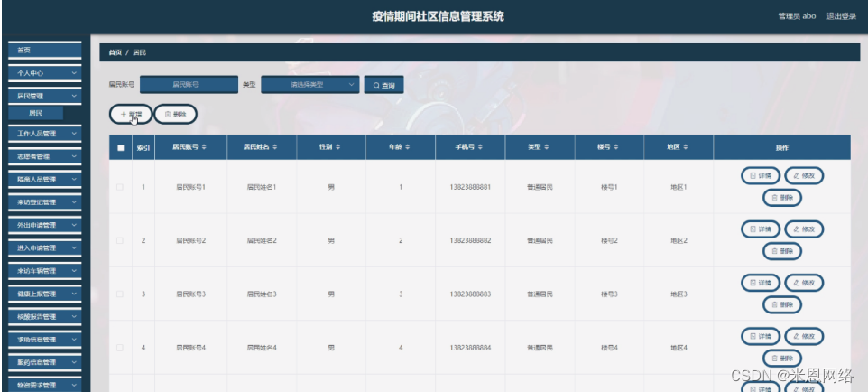Expand the 隔离人员管理 sidebar menu

[45, 179]
